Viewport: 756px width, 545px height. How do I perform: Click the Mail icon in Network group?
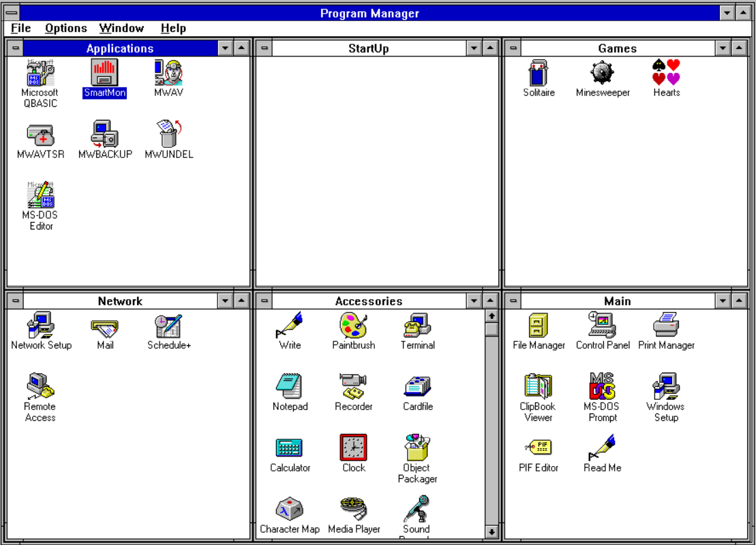(104, 328)
